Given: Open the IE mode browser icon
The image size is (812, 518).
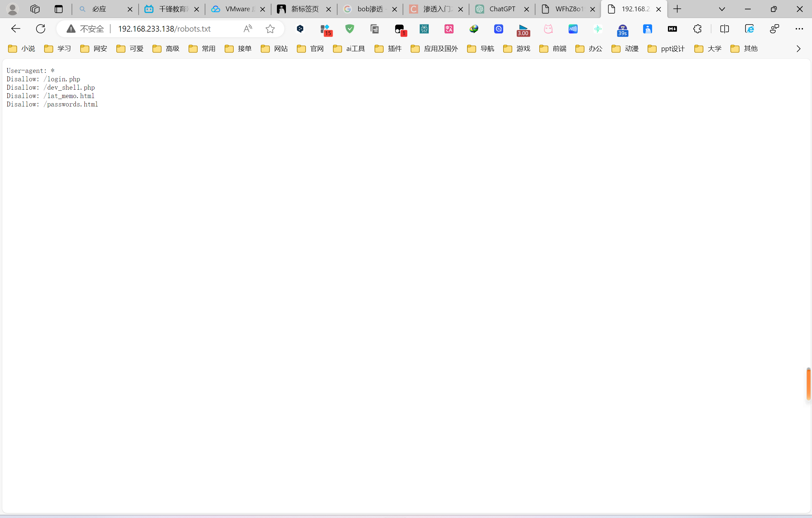Looking at the screenshot, I should pyautogui.click(x=749, y=29).
